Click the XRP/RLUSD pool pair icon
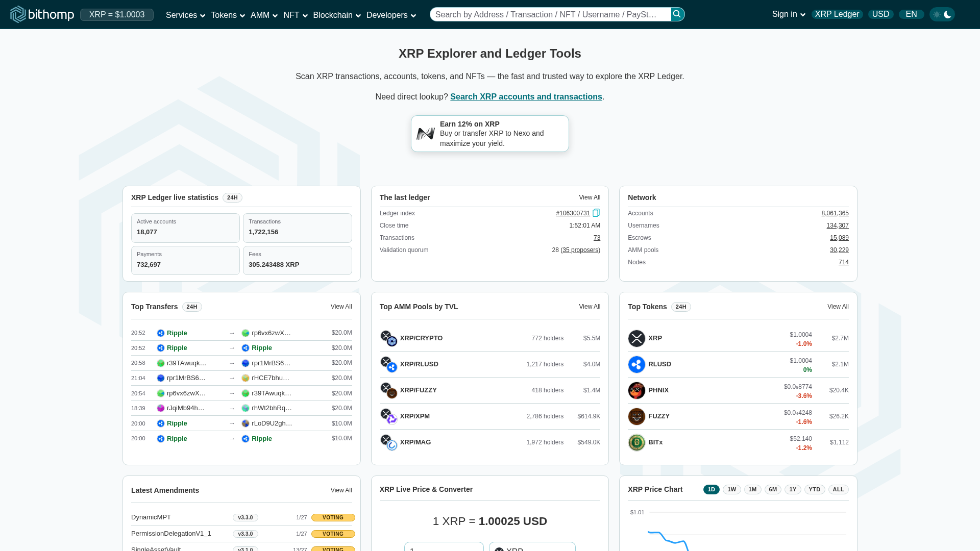 389,364
